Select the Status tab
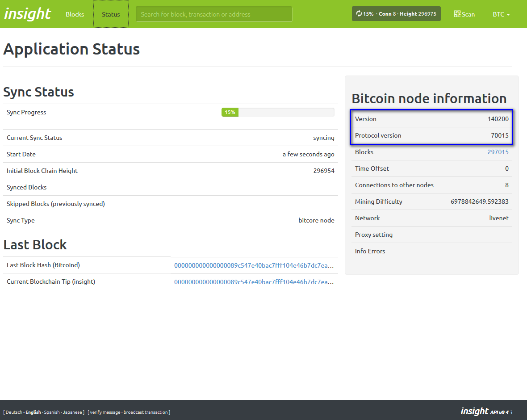The width and height of the screenshot is (527, 420). [111, 14]
